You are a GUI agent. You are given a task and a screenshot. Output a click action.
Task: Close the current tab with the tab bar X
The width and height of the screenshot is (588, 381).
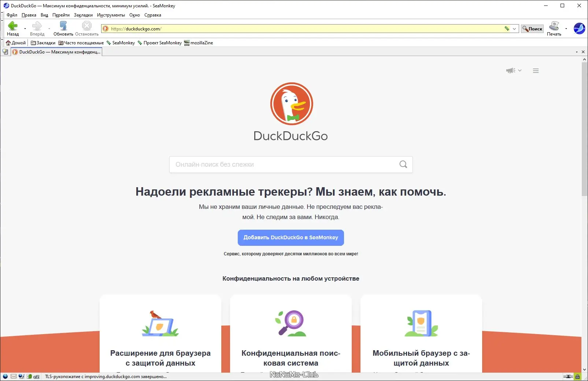pos(583,52)
